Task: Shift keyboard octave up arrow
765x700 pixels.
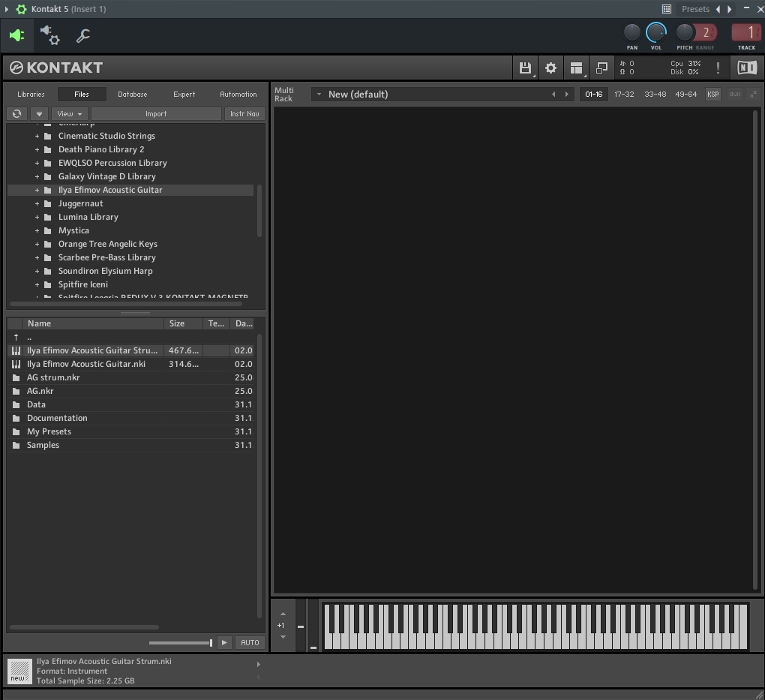Action: click(283, 614)
